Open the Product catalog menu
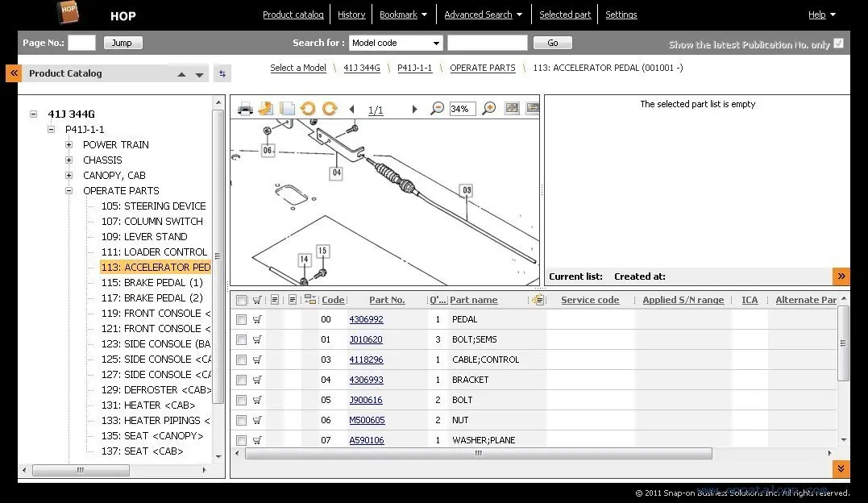Image resolution: width=868 pixels, height=503 pixels. [x=293, y=15]
